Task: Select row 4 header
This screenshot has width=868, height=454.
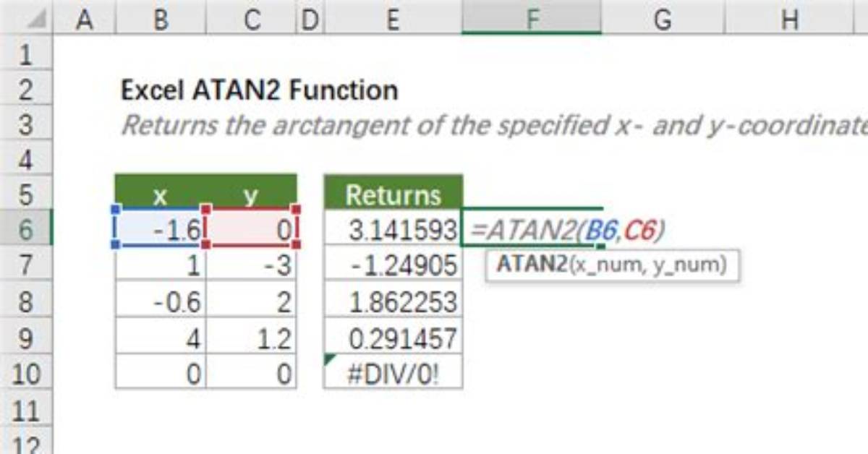Action: pyautogui.click(x=27, y=160)
